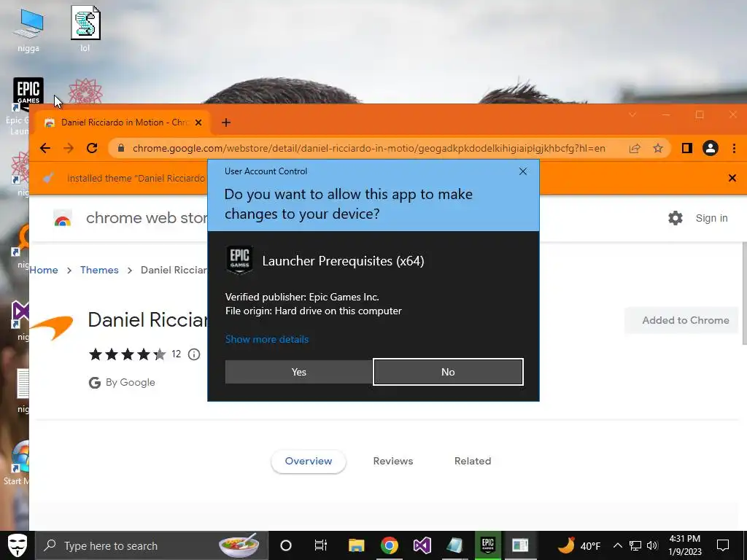Click taskbar search box
Viewport: 747px width, 560px height.
tap(152, 545)
